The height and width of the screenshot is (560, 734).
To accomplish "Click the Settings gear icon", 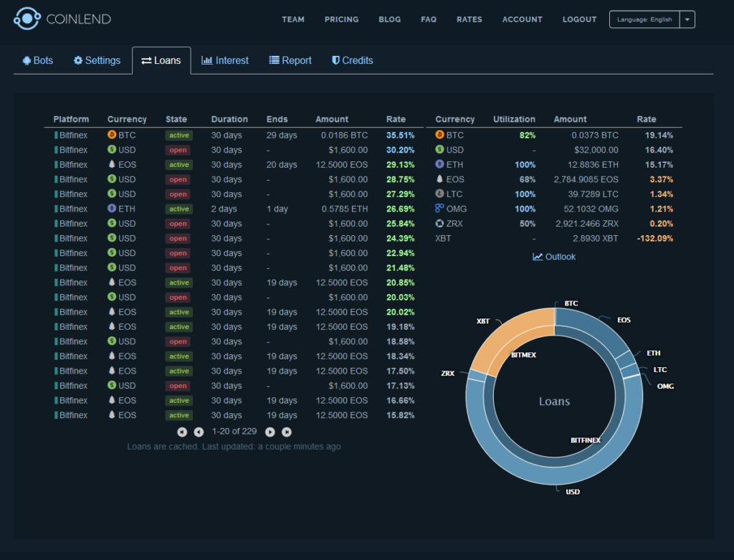I will tap(78, 60).
